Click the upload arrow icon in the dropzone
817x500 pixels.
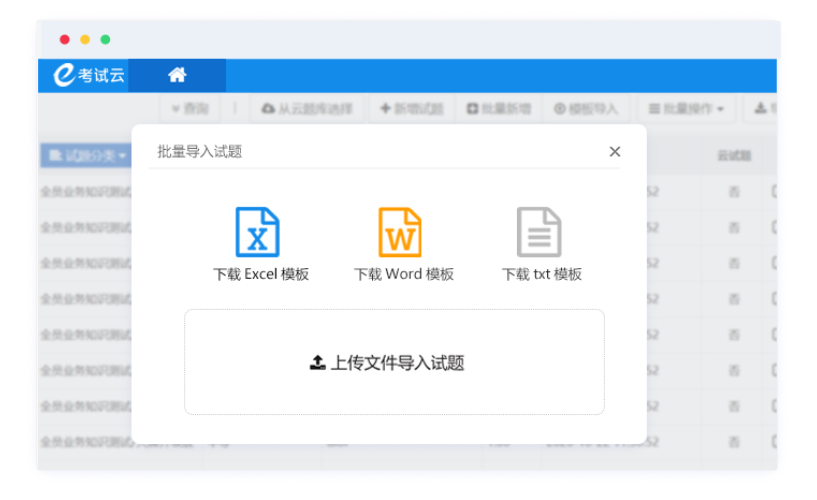(x=317, y=363)
